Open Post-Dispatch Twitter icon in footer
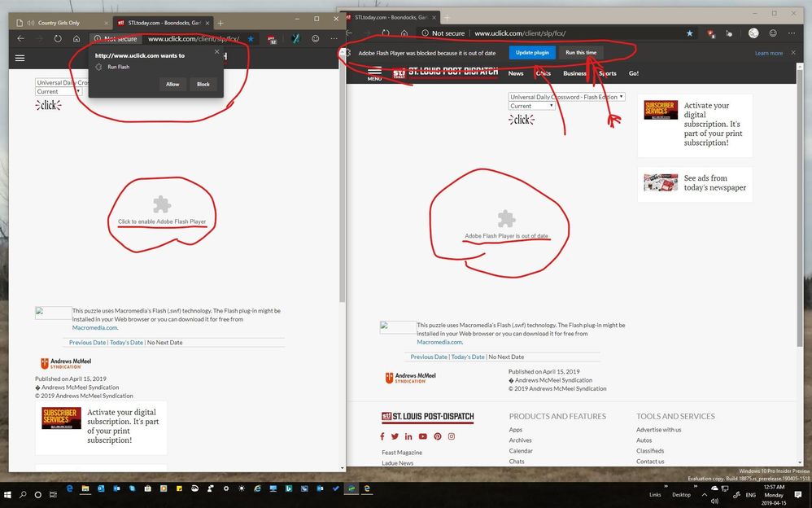The image size is (812, 508). click(395, 436)
